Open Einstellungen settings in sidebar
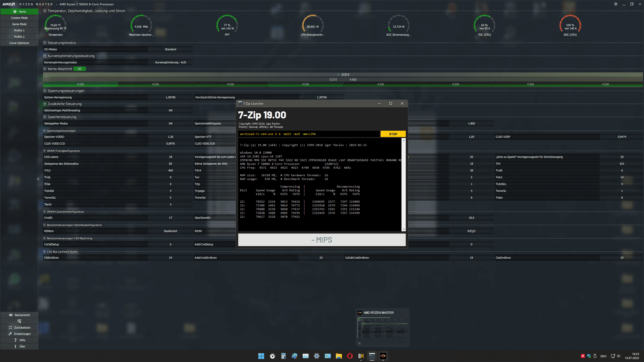Screen dimensions: 644x362 [x=19, y=334]
